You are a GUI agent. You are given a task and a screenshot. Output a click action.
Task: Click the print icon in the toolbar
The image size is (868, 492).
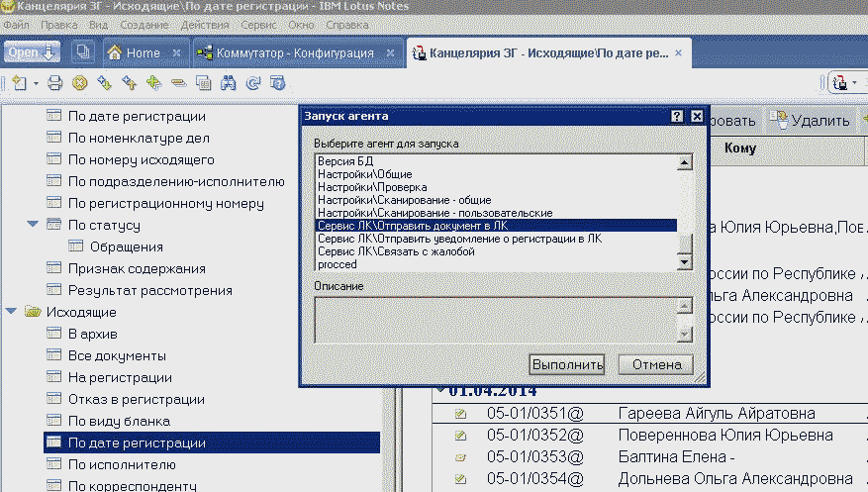[55, 83]
